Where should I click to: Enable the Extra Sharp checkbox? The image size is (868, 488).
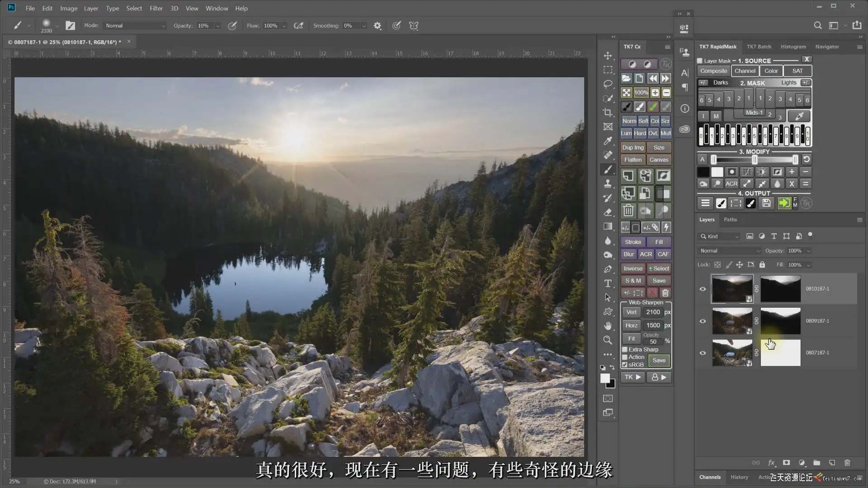(625, 349)
